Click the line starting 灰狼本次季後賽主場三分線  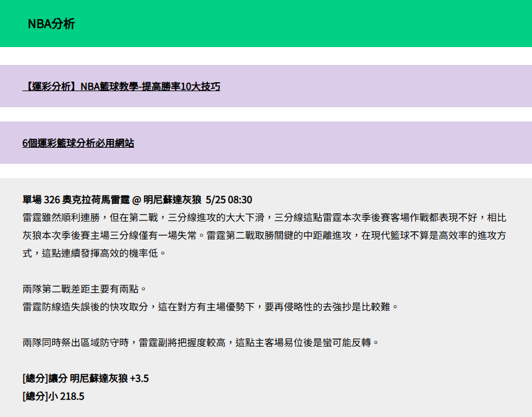coord(265,235)
